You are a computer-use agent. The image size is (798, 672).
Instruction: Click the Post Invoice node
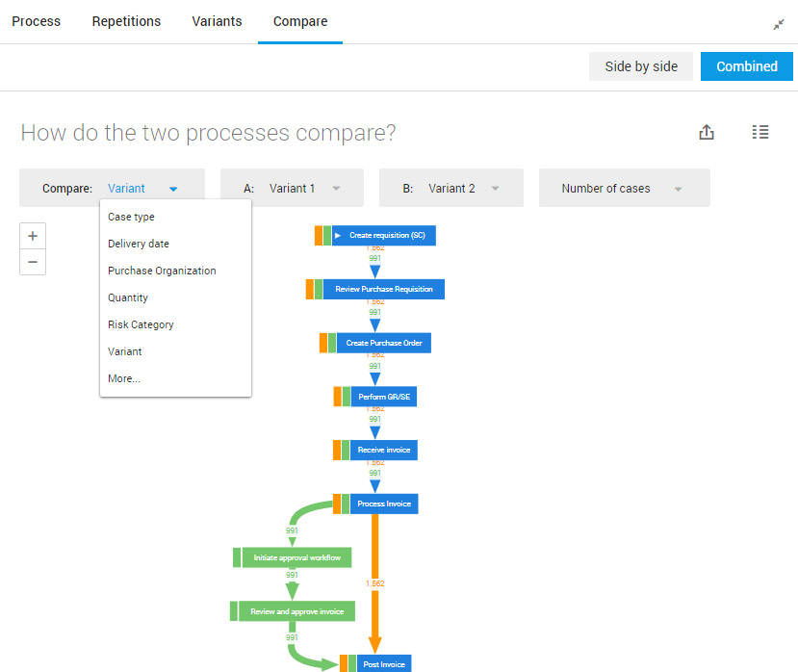[x=384, y=664]
